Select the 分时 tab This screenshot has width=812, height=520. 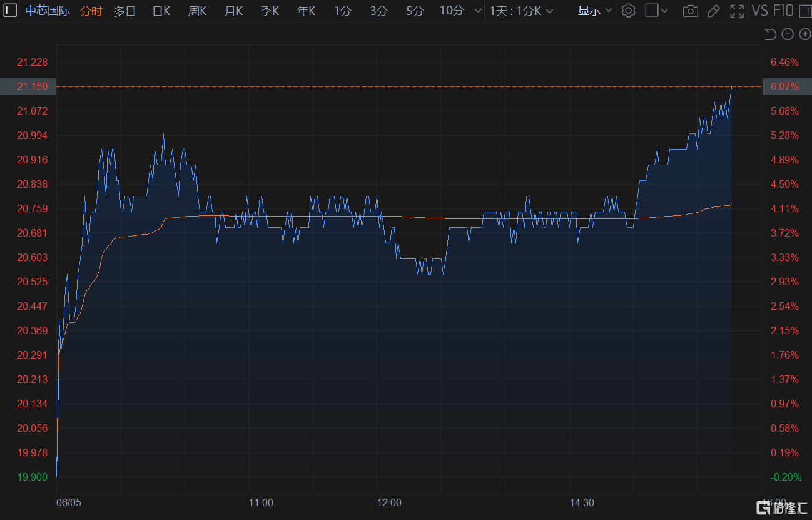[91, 11]
